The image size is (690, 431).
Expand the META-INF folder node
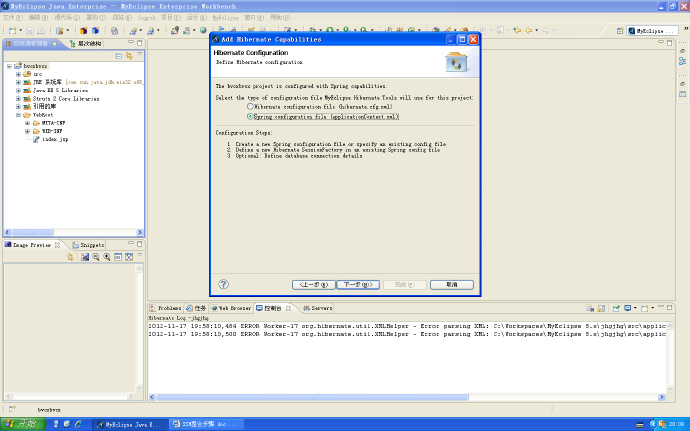27,123
